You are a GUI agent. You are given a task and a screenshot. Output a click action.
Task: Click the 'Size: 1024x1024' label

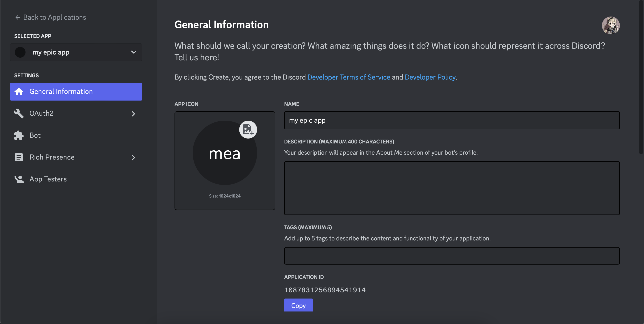[224, 196]
